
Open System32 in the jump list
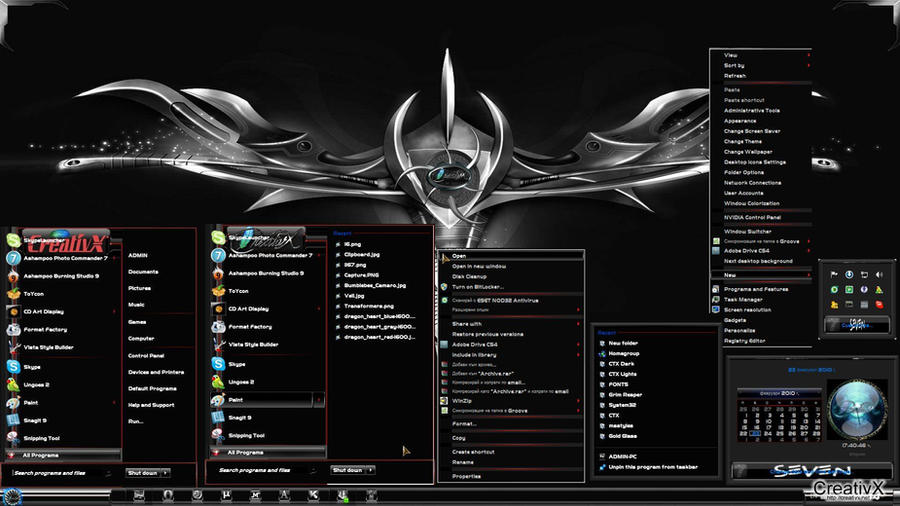pyautogui.click(x=621, y=405)
